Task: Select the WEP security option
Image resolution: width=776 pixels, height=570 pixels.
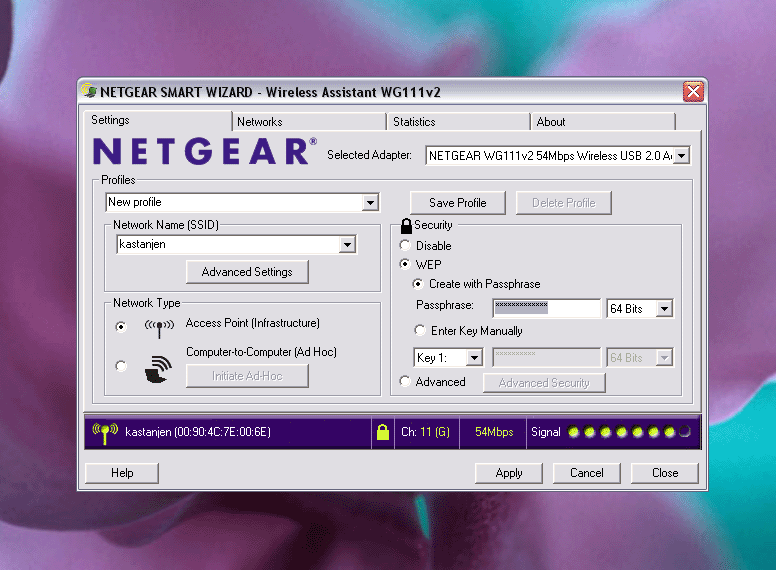Action: point(405,264)
